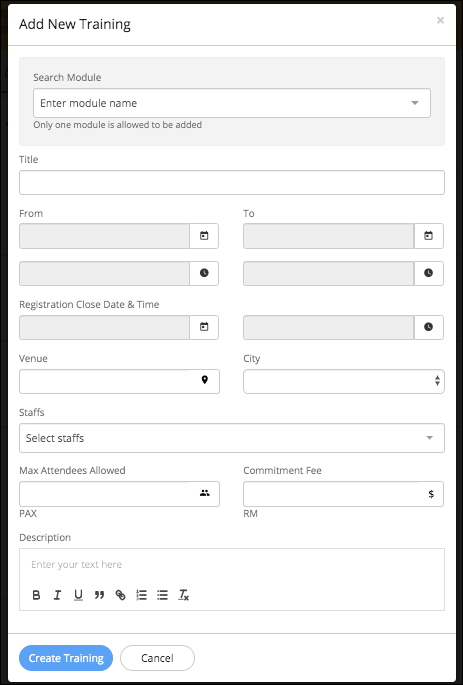Viewport: 463px width, 685px height.
Task: Toggle italic formatting in Description editor
Action: point(57,595)
